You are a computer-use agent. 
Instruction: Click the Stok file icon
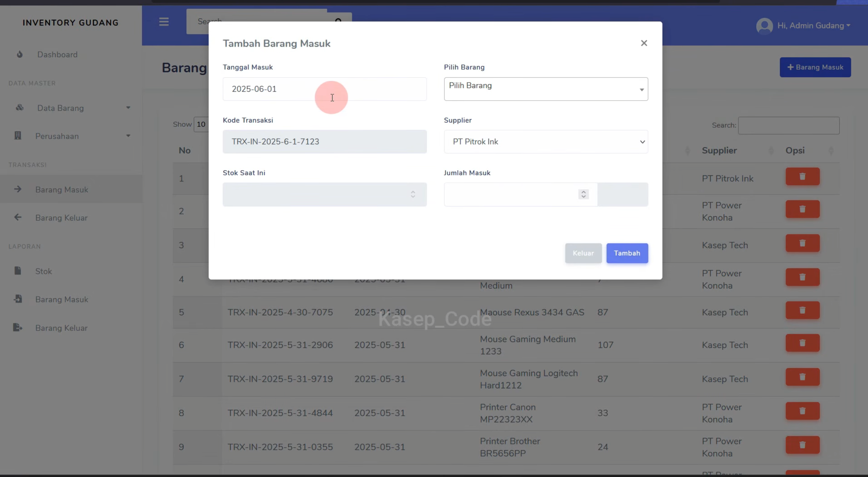tap(18, 271)
